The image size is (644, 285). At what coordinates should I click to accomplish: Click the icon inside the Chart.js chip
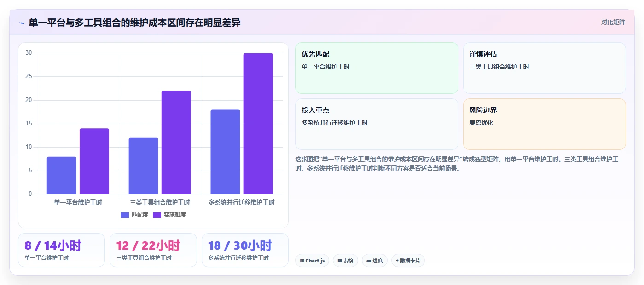click(x=302, y=261)
